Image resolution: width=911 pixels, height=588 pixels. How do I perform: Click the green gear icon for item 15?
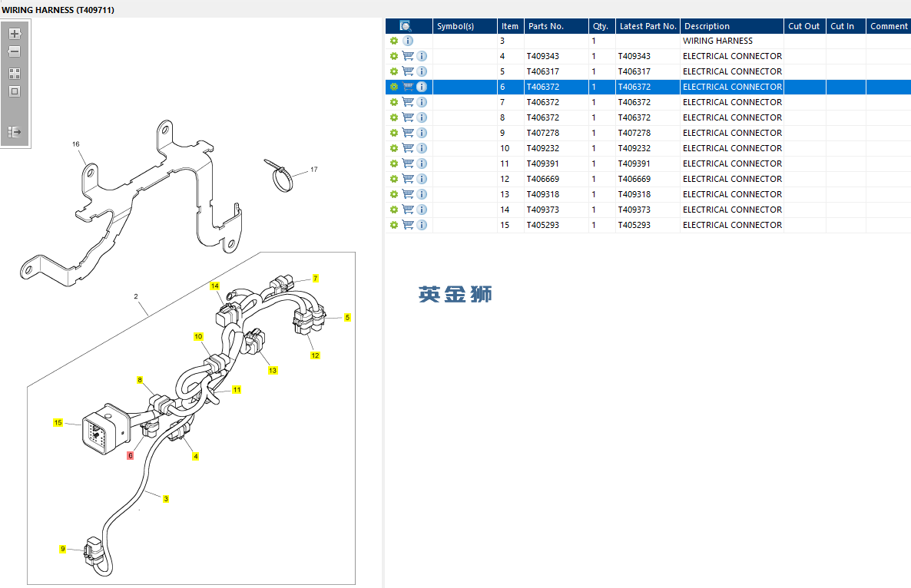tap(394, 225)
